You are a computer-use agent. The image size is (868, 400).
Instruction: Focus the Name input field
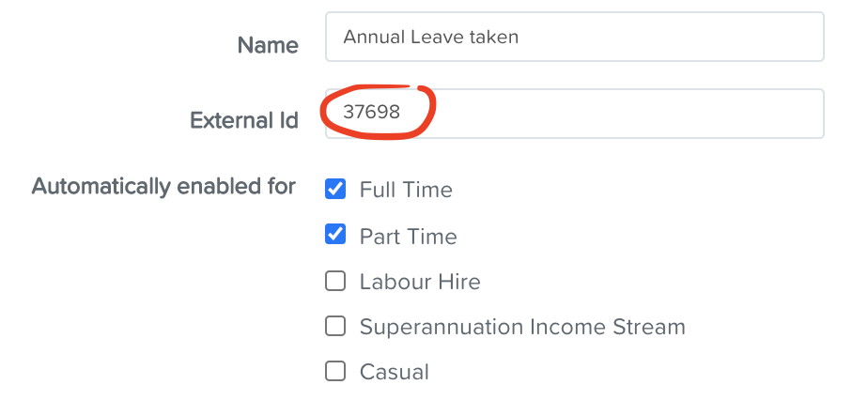(575, 37)
